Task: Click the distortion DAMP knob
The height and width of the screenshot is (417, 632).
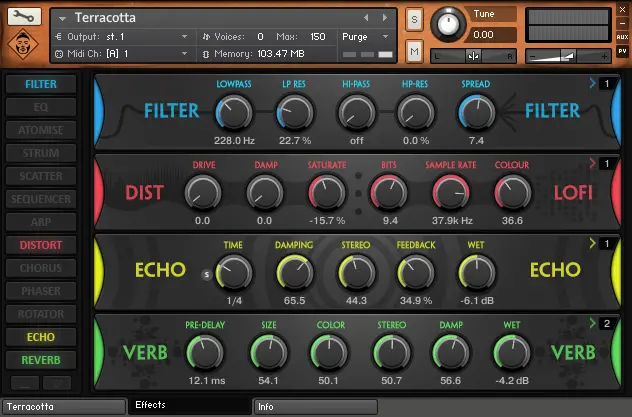Action: pos(265,193)
